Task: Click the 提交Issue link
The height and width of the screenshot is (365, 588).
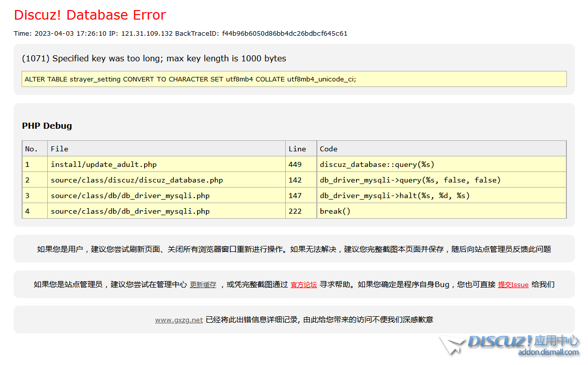Action: 513,284
